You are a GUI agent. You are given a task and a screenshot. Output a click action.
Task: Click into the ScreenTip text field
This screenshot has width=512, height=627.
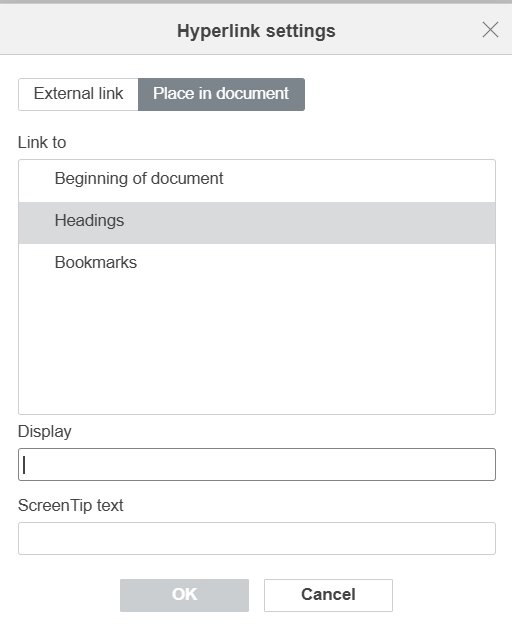coord(257,538)
